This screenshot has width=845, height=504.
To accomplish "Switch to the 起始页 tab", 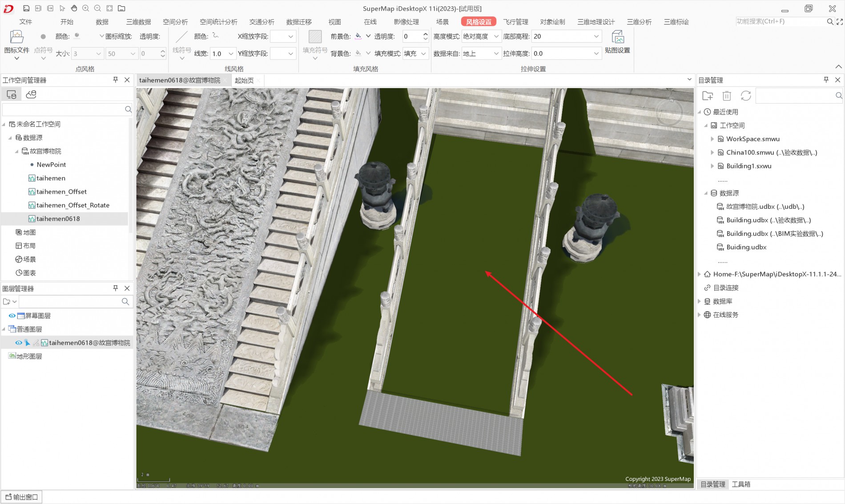I will (x=244, y=80).
